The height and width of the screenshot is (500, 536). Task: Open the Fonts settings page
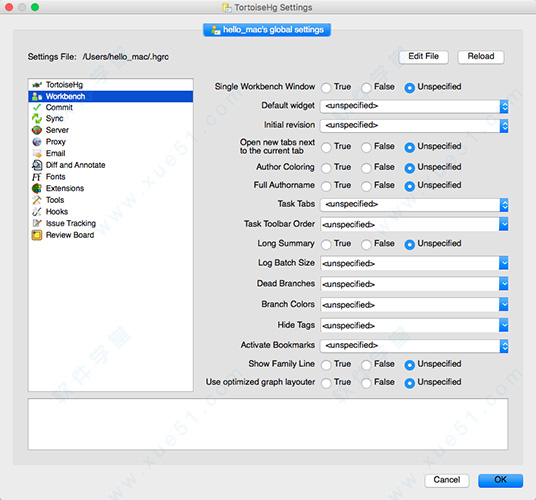point(110,177)
